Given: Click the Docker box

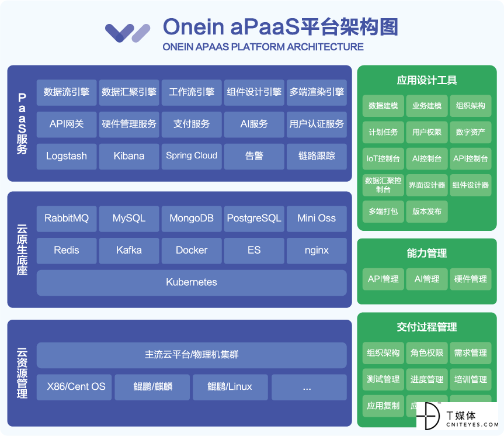Looking at the screenshot, I should pyautogui.click(x=192, y=251).
